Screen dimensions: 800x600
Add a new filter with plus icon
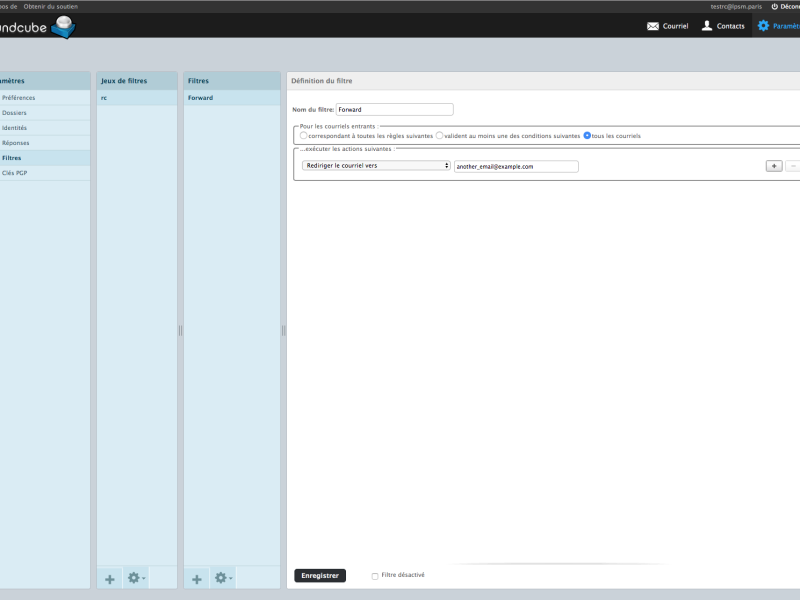(196, 579)
